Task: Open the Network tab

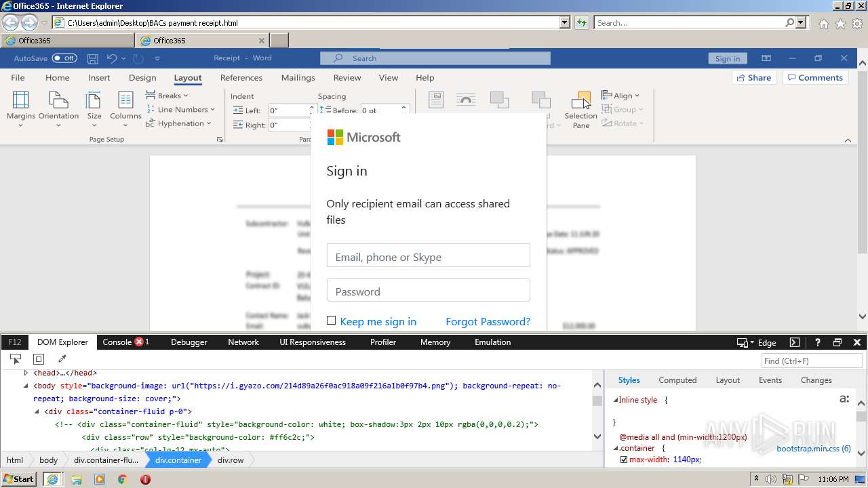Action: pos(243,342)
